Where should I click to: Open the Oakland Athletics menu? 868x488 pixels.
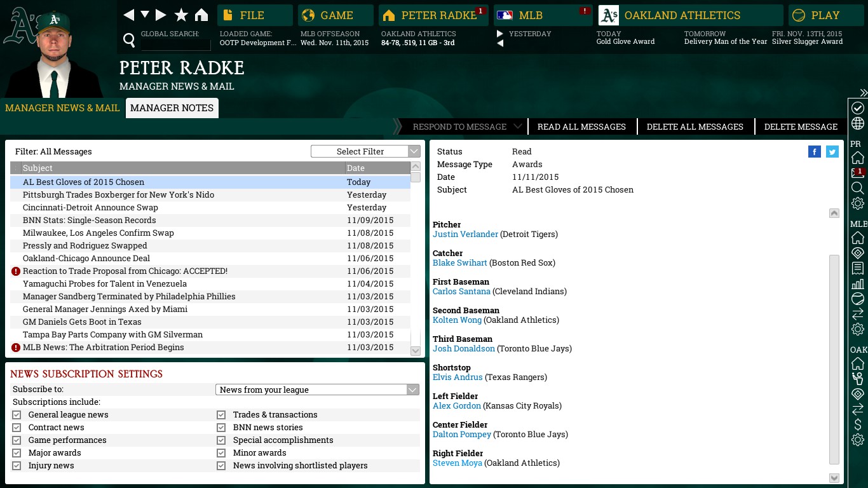(x=691, y=15)
